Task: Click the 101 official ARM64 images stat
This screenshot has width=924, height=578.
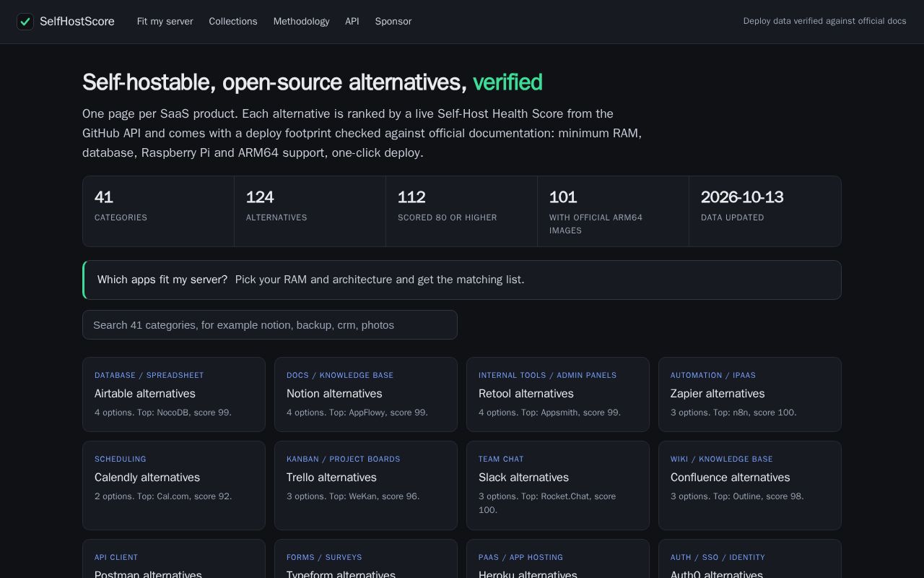Action: point(613,211)
